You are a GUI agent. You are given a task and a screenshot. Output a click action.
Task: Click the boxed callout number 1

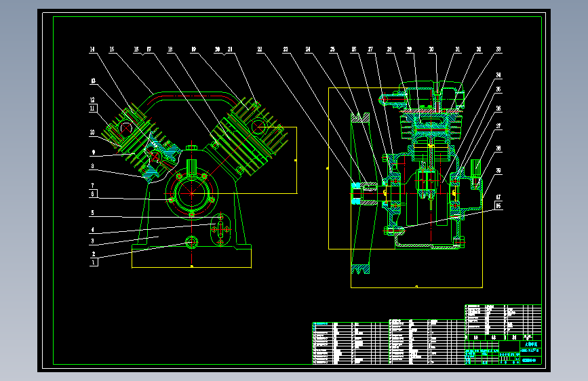[94, 262]
